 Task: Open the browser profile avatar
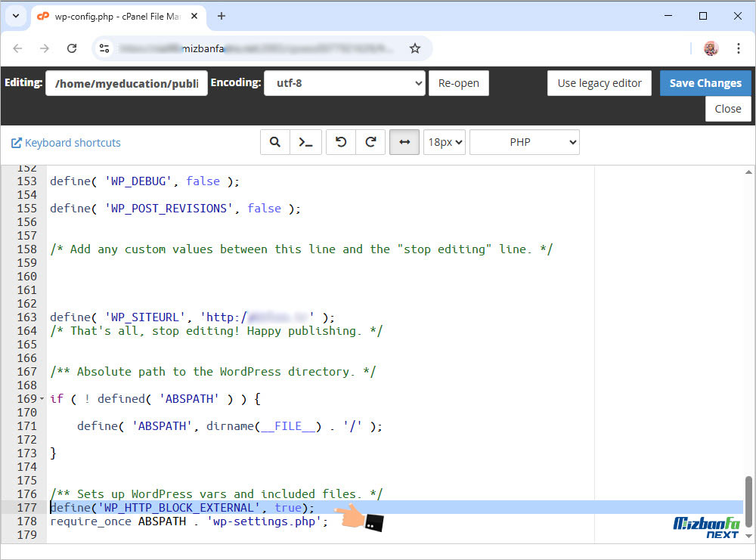(711, 48)
